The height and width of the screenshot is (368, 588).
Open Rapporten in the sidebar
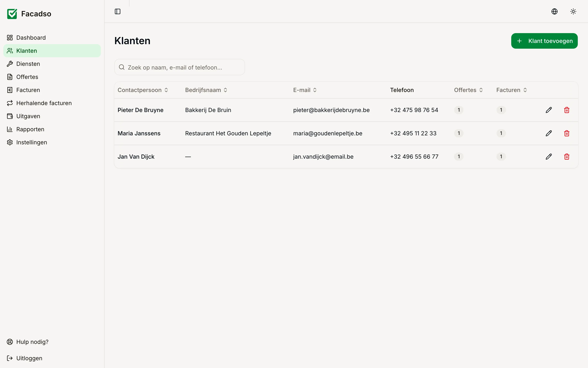pyautogui.click(x=52, y=129)
